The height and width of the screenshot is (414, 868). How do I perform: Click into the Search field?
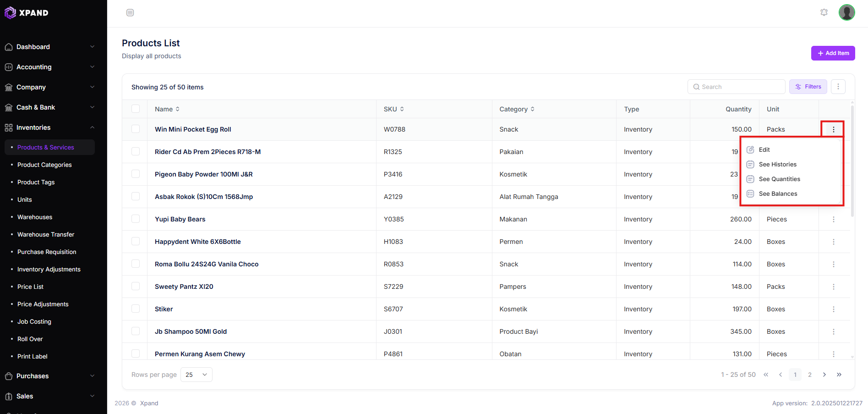pyautogui.click(x=737, y=87)
